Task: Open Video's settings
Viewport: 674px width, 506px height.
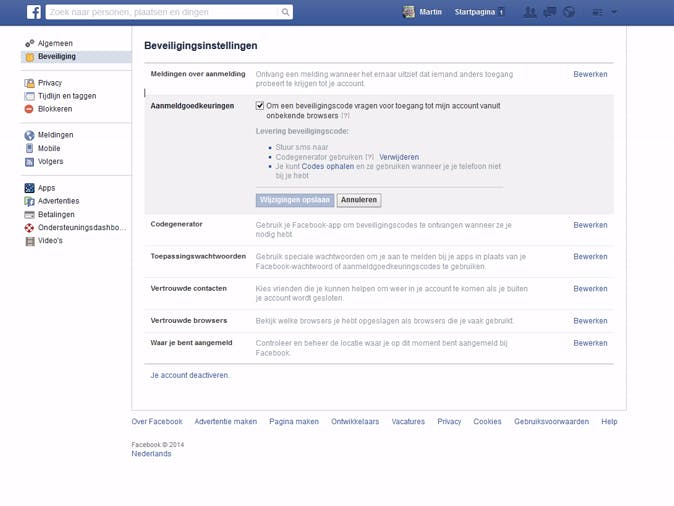Action: click(50, 241)
